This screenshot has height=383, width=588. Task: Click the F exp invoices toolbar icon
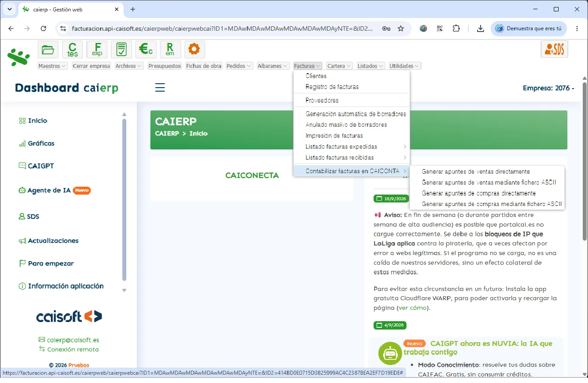click(97, 50)
